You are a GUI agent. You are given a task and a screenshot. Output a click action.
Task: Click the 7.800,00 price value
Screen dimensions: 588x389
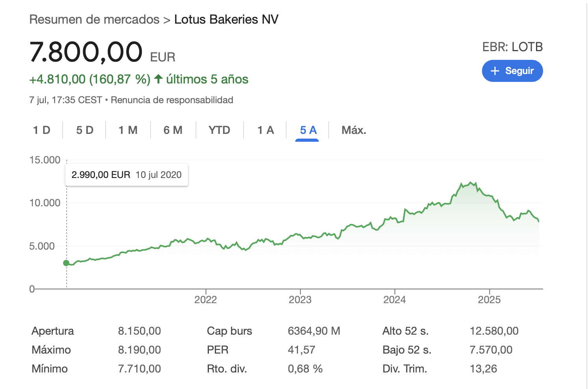[86, 52]
